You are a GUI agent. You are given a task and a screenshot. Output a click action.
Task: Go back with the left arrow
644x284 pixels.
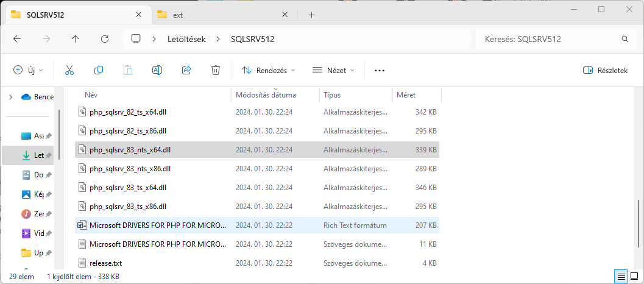[17, 39]
